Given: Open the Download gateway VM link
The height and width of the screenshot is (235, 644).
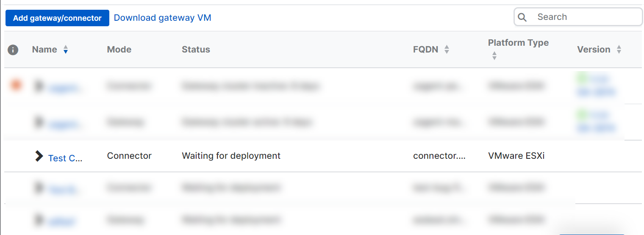Looking at the screenshot, I should click(162, 18).
